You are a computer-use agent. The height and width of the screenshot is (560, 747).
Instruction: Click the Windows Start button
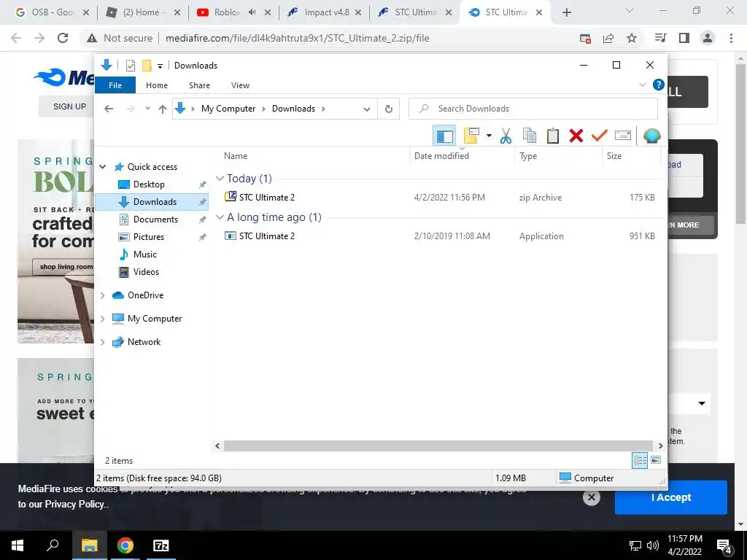pos(18,545)
